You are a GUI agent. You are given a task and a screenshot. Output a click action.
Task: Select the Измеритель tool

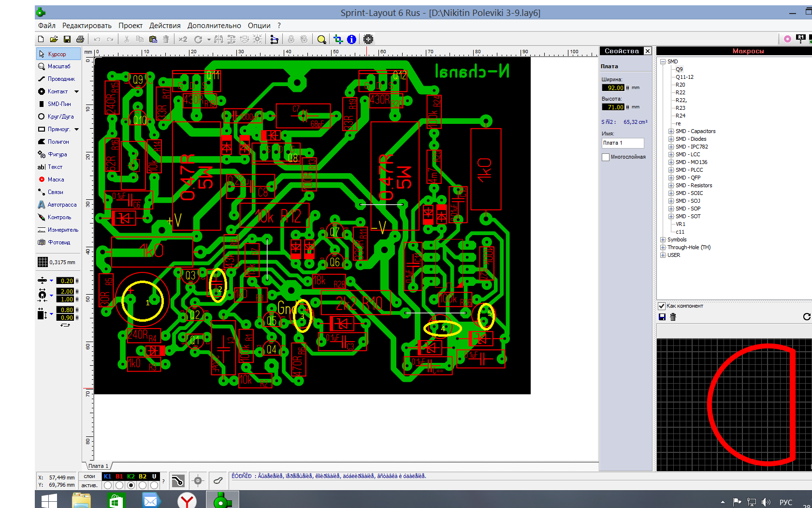[58, 230]
